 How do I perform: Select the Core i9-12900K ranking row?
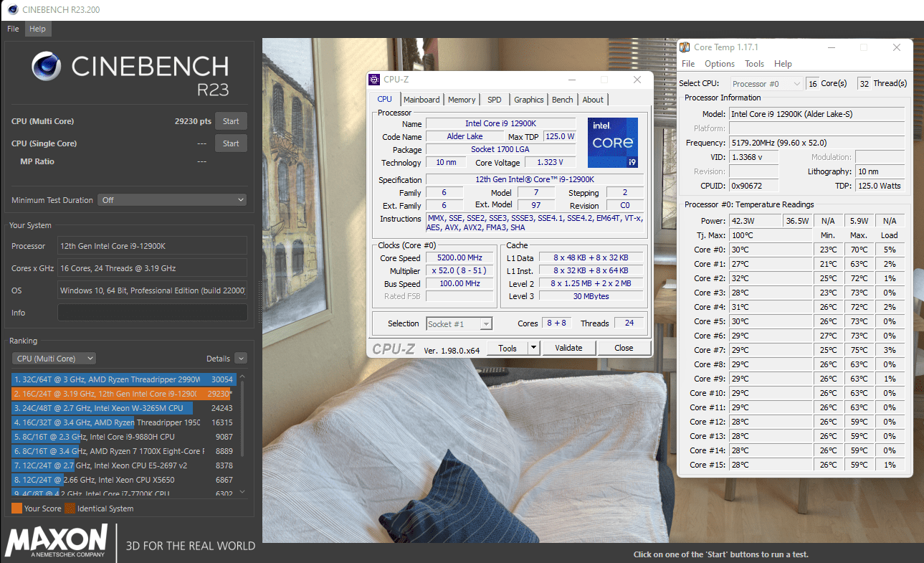pos(123,394)
